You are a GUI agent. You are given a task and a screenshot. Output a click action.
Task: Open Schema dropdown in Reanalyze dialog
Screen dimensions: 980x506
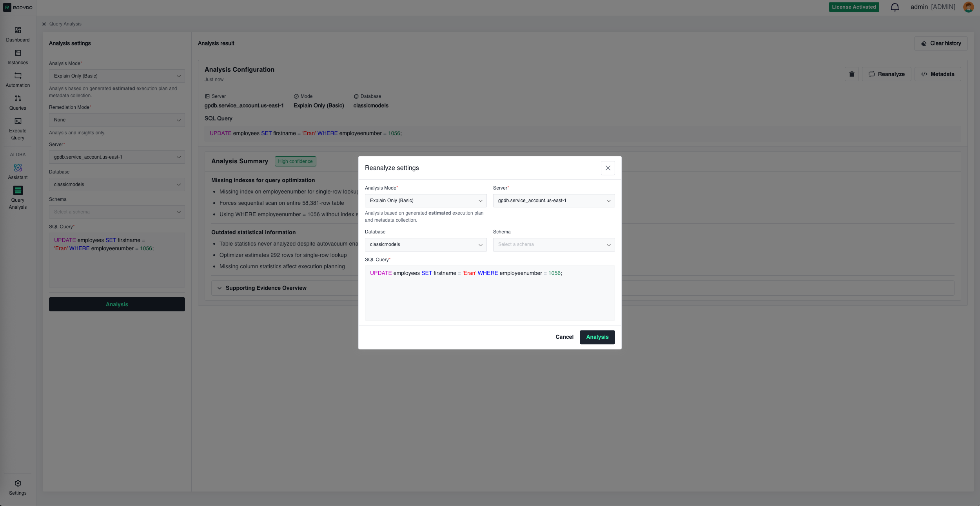point(554,245)
